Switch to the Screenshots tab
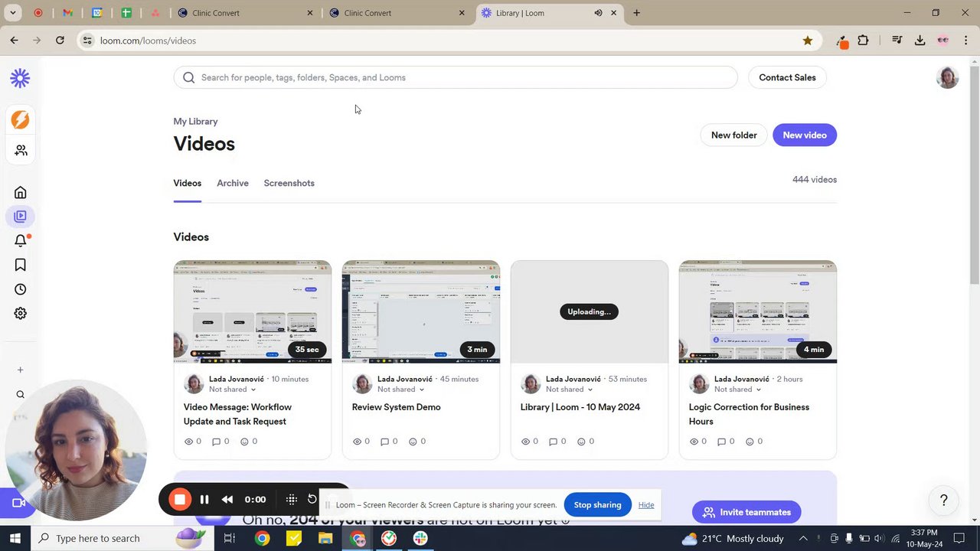Viewport: 980px width, 551px height. pyautogui.click(x=289, y=184)
